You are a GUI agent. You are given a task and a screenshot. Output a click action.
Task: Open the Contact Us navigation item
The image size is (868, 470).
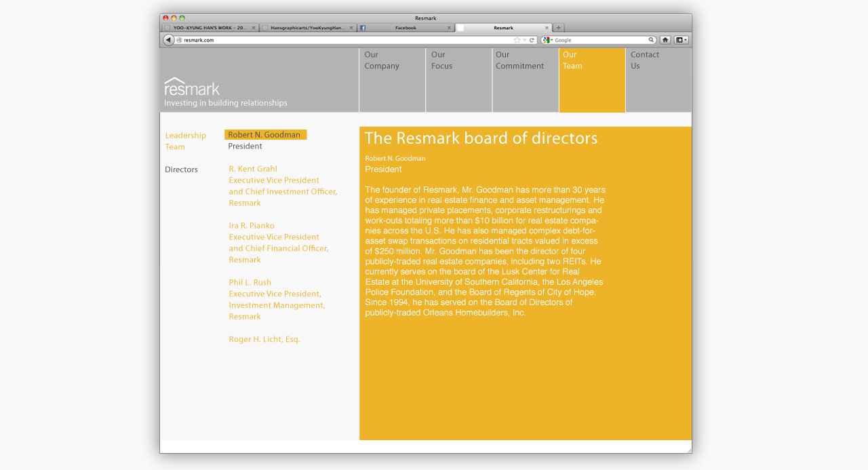click(644, 60)
